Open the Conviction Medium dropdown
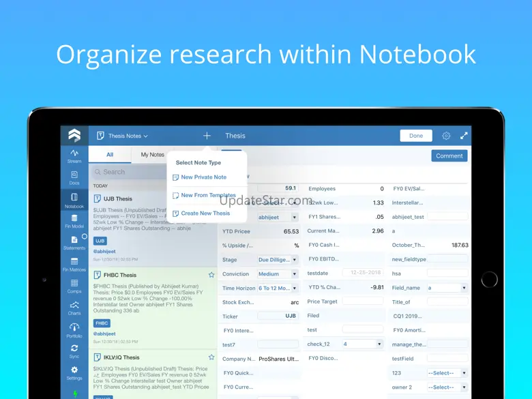Screen dimensions: 532x399 [278, 274]
